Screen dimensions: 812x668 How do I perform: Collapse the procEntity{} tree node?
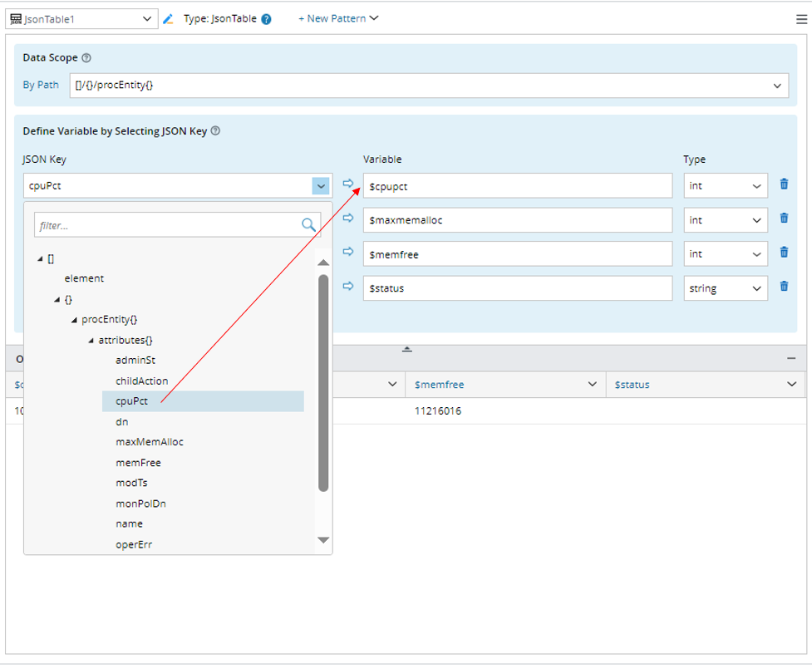pyautogui.click(x=74, y=320)
